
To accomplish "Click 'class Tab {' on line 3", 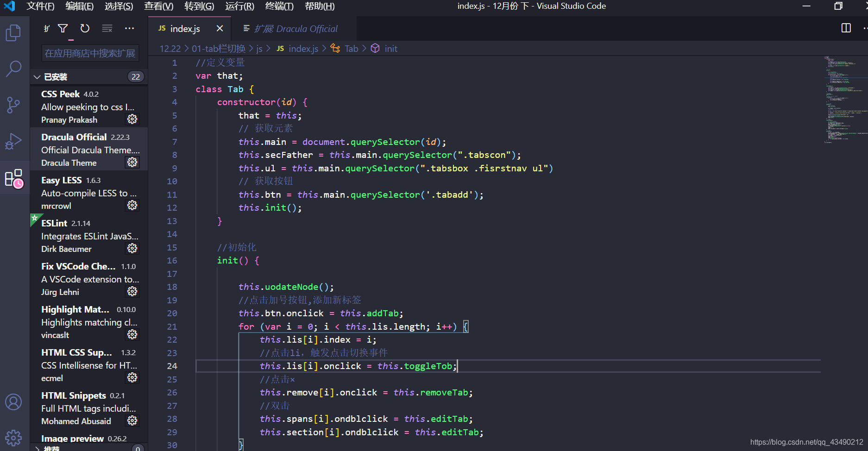I will (x=225, y=89).
